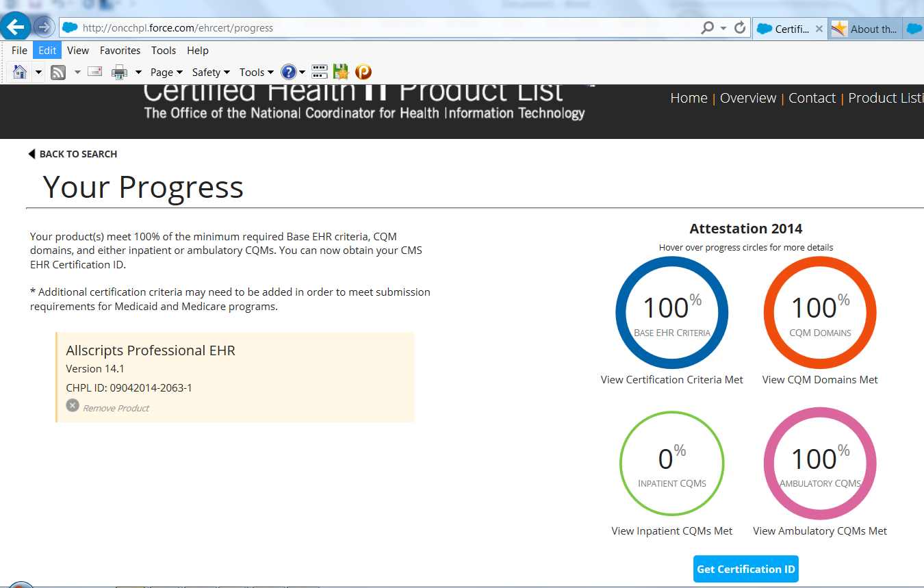Click the green save-with-star toolbar icon
The image size is (924, 588).
point(341,72)
